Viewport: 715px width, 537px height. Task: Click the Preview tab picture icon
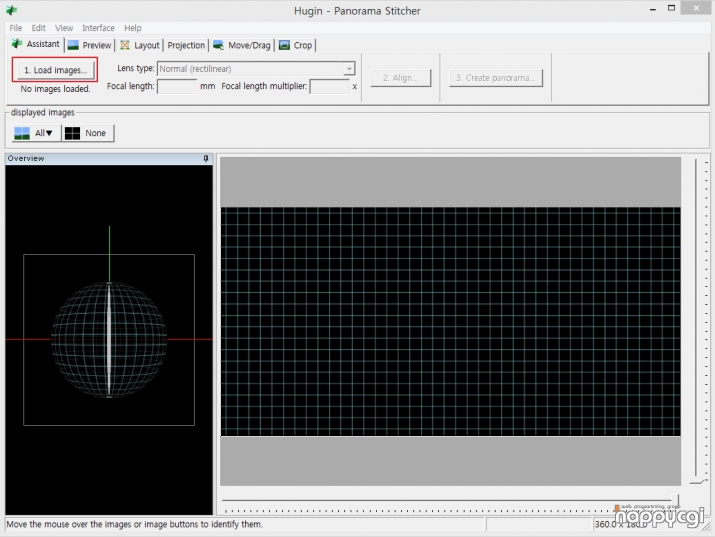pos(73,45)
